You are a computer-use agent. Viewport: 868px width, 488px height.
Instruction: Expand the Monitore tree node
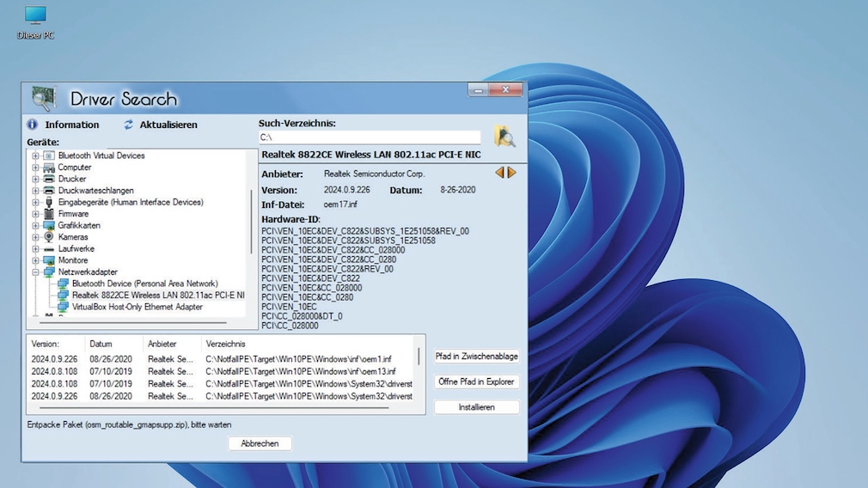(x=36, y=259)
